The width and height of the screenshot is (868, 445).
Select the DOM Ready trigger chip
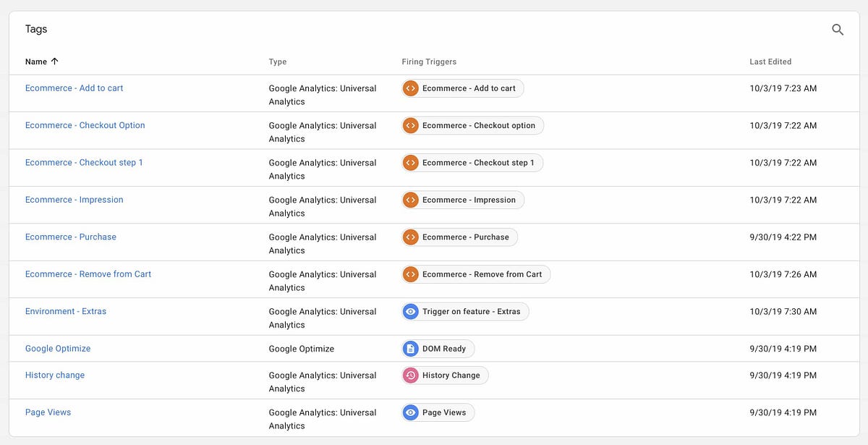tap(438, 349)
